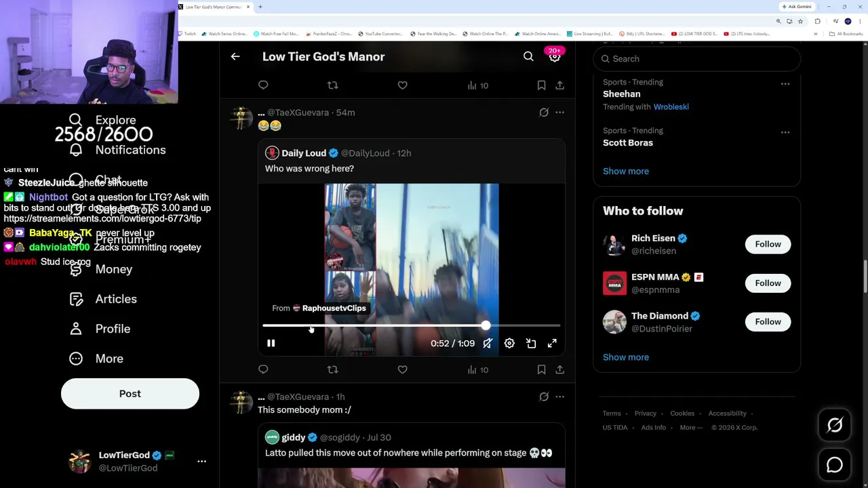Share the TaeXGuevara 54m post
868x488 pixels.
click(x=559, y=369)
